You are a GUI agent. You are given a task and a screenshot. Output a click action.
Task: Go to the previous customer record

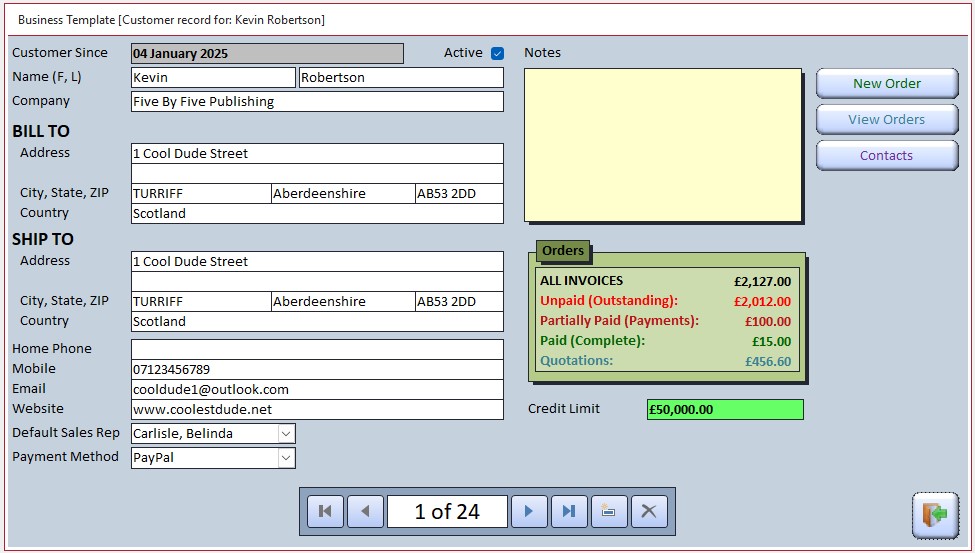click(365, 511)
